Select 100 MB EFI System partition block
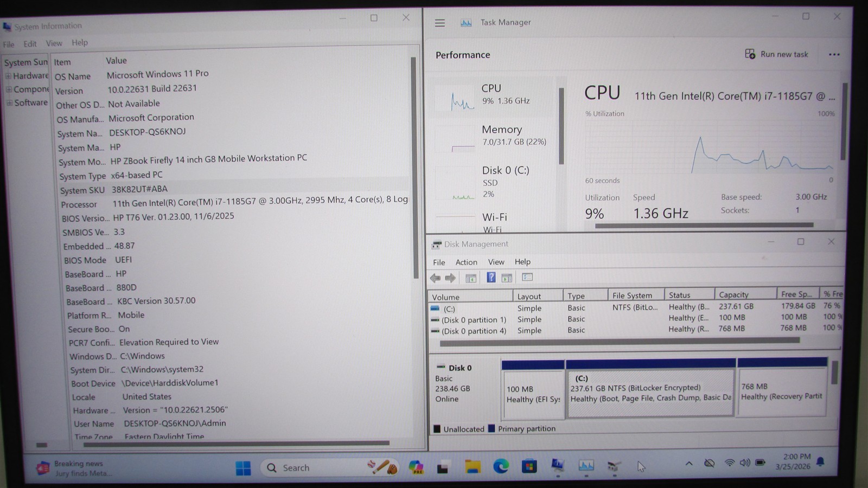Viewport: 868px width, 488px height. 533,389
